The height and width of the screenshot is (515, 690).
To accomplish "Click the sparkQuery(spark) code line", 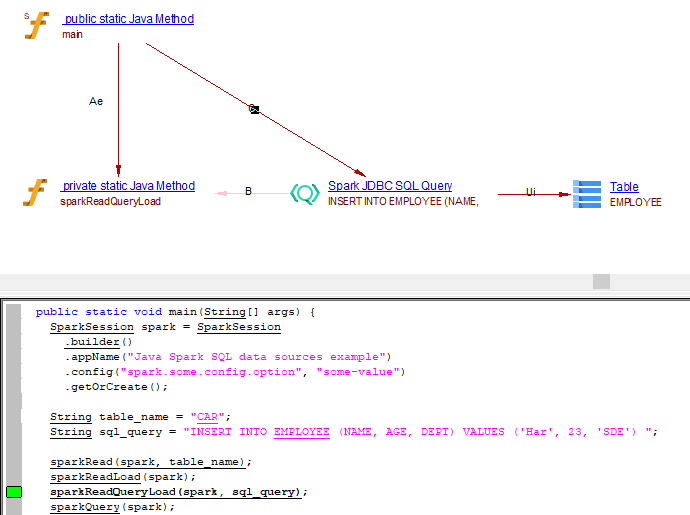I will click(x=105, y=507).
